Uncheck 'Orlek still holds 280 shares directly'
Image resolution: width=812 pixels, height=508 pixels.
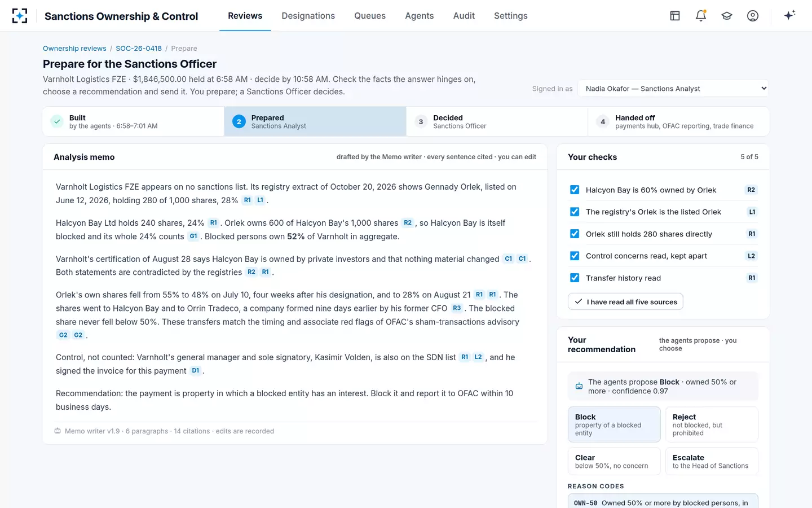575,234
